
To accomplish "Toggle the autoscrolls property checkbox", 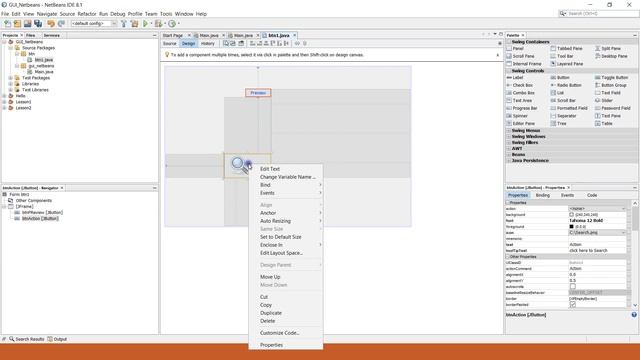I will tap(573, 287).
